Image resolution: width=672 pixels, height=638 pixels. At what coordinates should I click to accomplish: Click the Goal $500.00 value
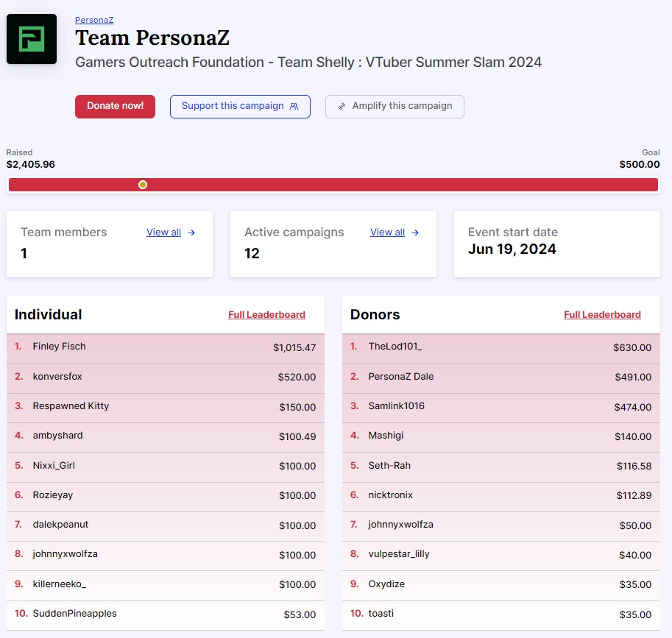[640, 165]
